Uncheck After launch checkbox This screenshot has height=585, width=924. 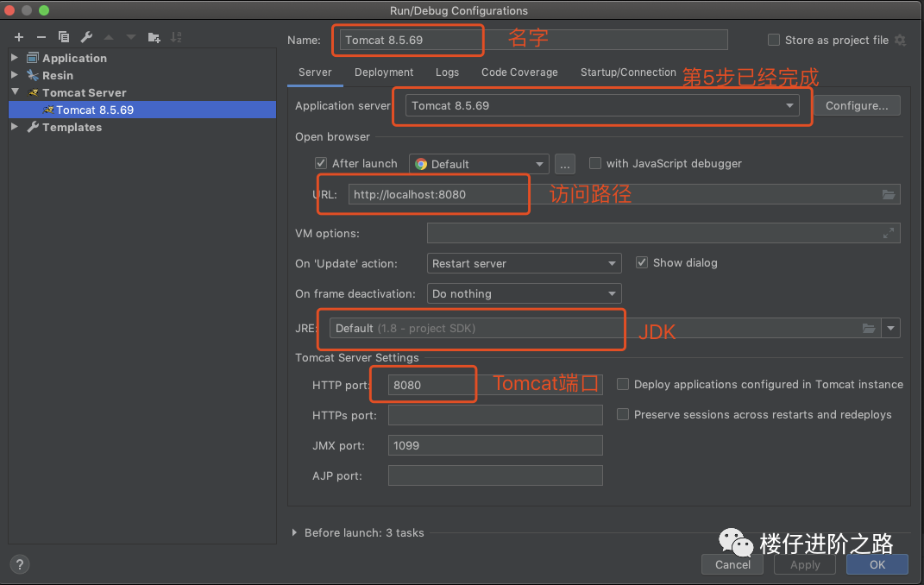pyautogui.click(x=321, y=163)
